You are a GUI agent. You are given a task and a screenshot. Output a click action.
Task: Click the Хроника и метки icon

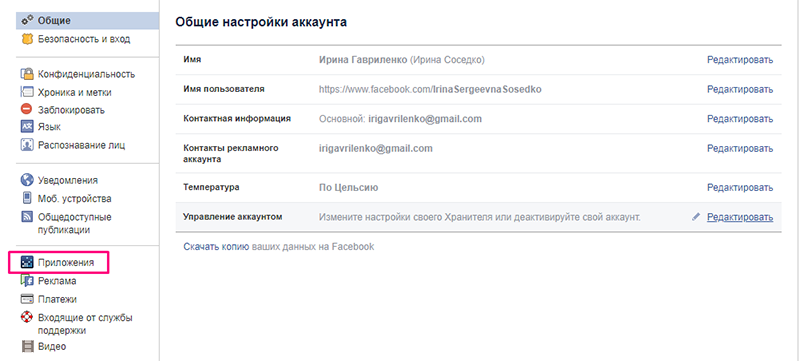tap(27, 92)
